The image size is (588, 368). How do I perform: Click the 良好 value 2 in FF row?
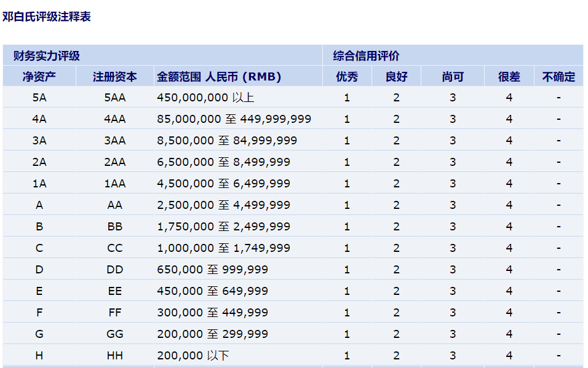(396, 312)
